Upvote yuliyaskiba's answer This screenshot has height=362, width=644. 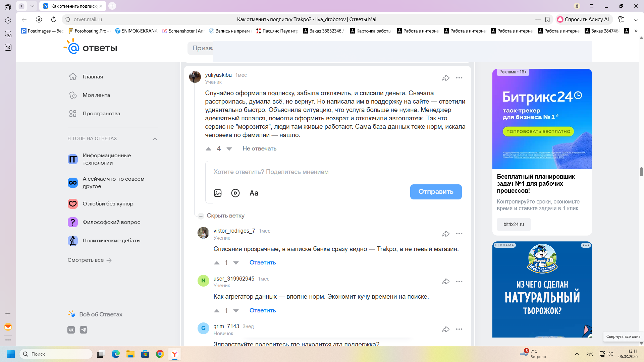pyautogui.click(x=208, y=149)
